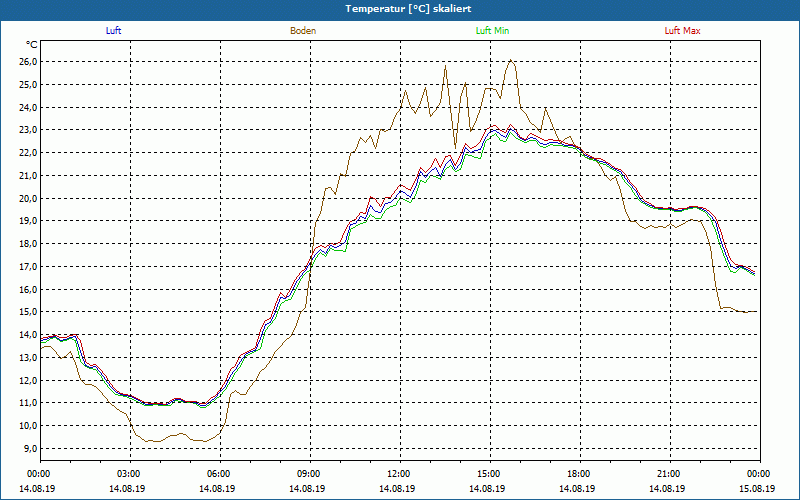Click the '18,0' y-axis value
Screen dimensions: 800x500
point(28,244)
